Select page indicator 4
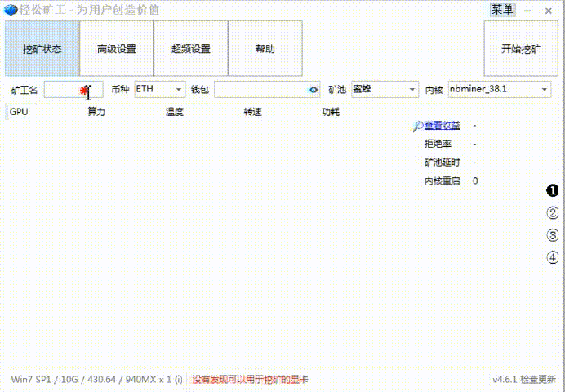 pos(552,257)
